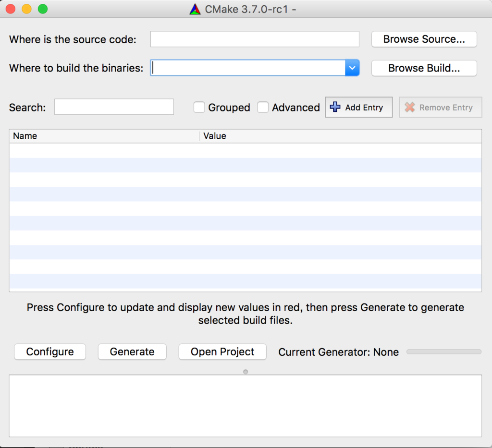
Task: Click the Open Project button
Action: 222,352
